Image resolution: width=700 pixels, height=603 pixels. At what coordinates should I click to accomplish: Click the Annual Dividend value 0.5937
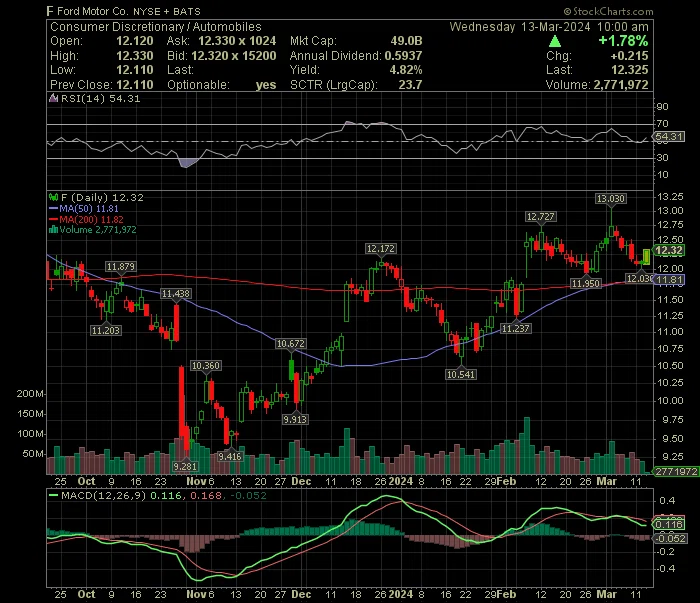coord(404,56)
